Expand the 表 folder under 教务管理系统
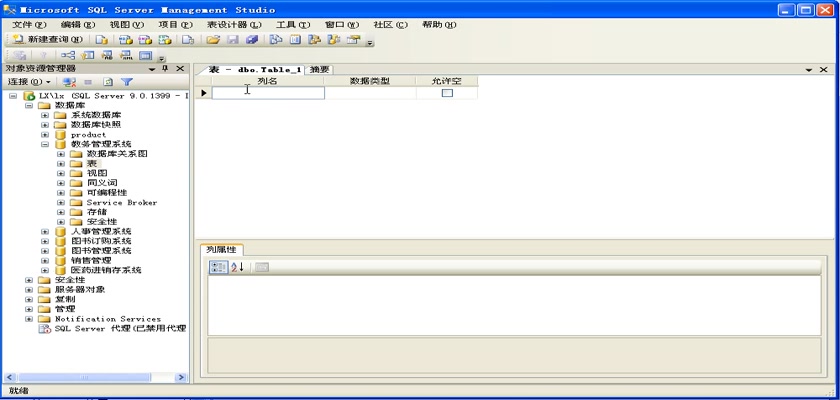Image resolution: width=840 pixels, height=400 pixels. (61, 163)
